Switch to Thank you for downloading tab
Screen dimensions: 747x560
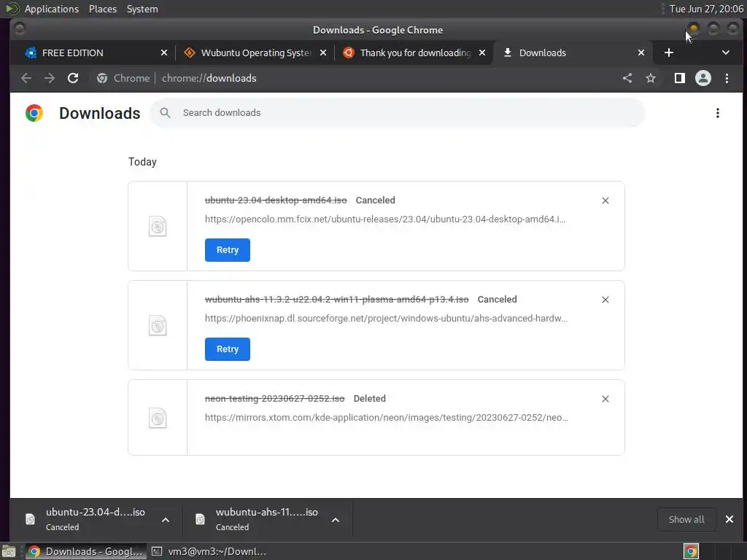tap(414, 52)
